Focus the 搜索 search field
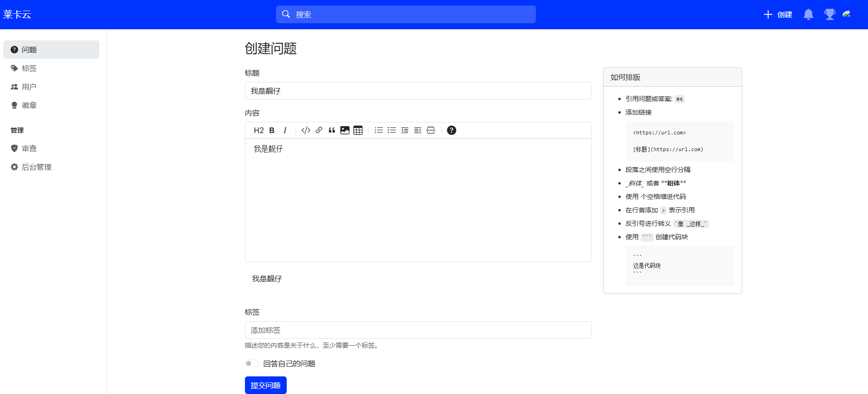The width and height of the screenshot is (868, 394). point(406,14)
